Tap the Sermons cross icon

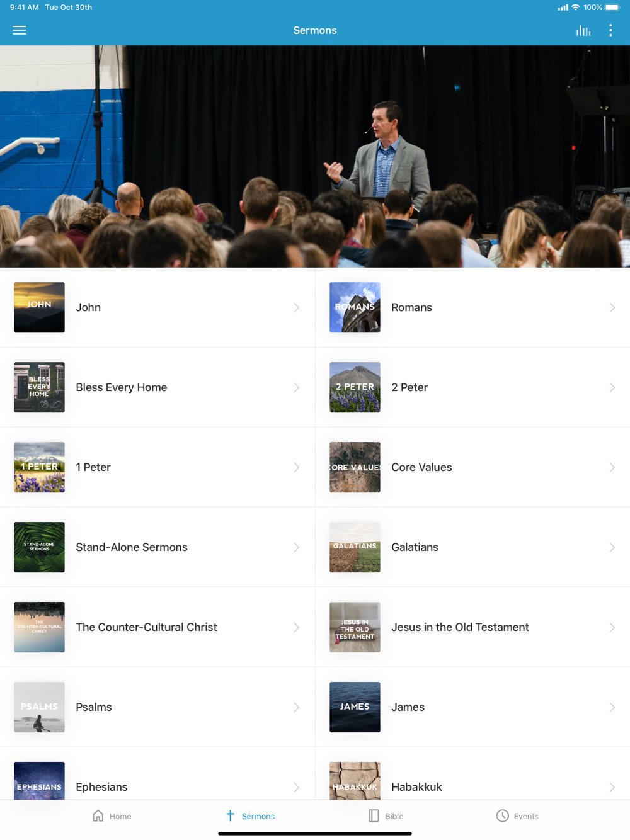tap(230, 816)
